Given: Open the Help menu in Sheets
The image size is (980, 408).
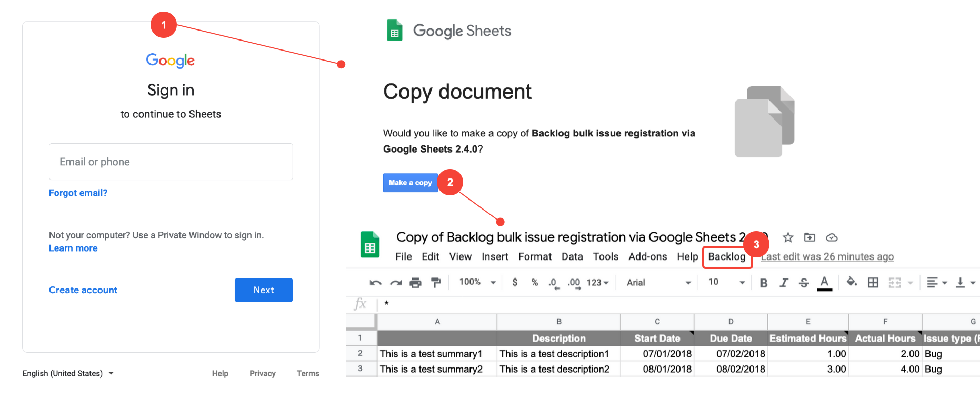Looking at the screenshot, I should click(x=687, y=257).
